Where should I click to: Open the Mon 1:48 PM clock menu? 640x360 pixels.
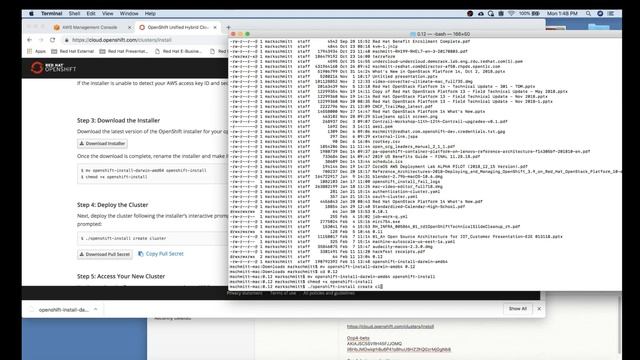coord(562,13)
